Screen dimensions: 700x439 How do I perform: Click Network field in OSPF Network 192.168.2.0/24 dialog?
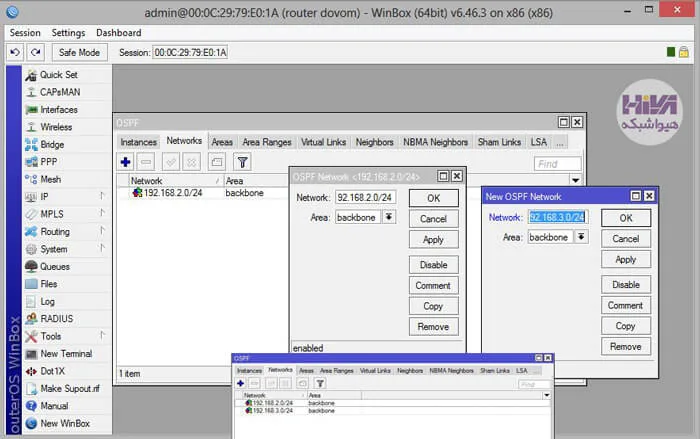[365, 197]
